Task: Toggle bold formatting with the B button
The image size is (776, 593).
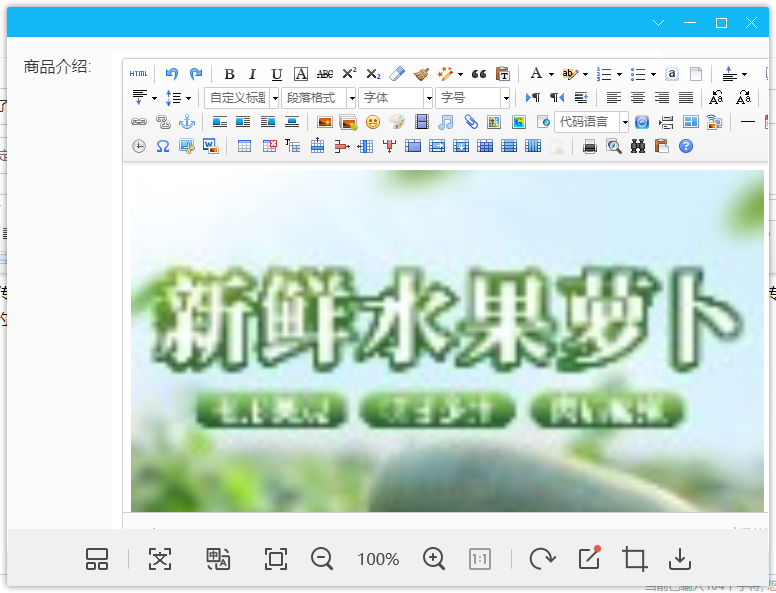Action: (229, 74)
